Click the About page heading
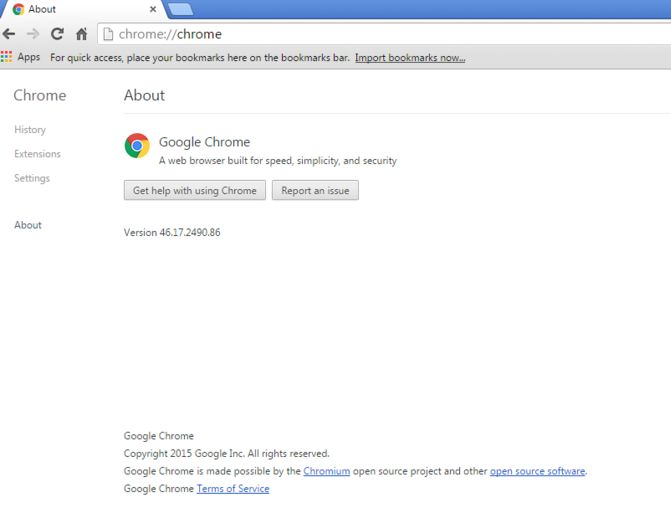 (144, 95)
